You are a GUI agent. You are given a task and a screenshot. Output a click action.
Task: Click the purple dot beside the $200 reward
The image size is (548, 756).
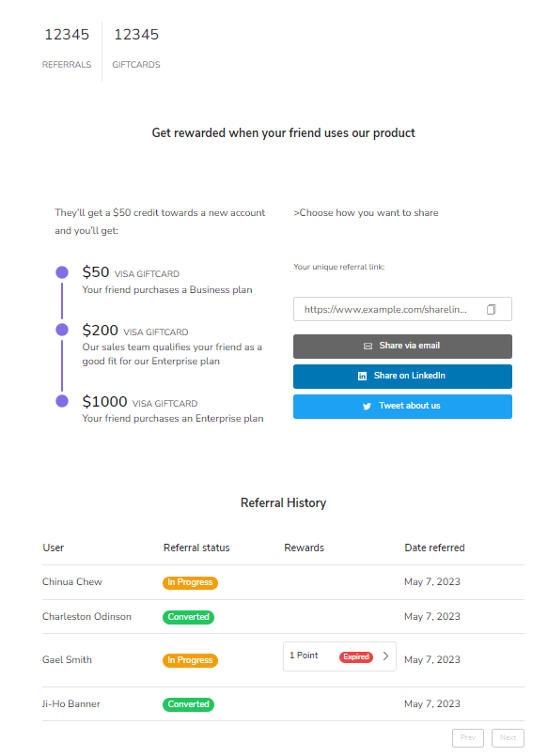[61, 332]
